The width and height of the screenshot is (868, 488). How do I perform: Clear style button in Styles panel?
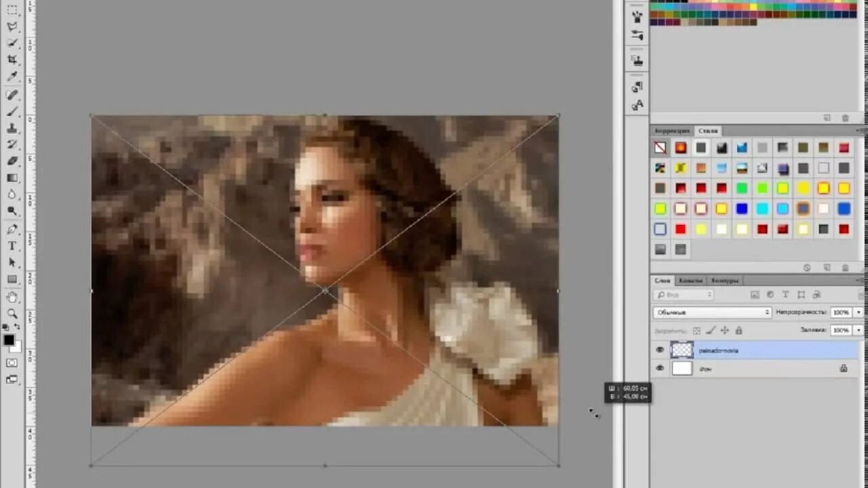807,268
